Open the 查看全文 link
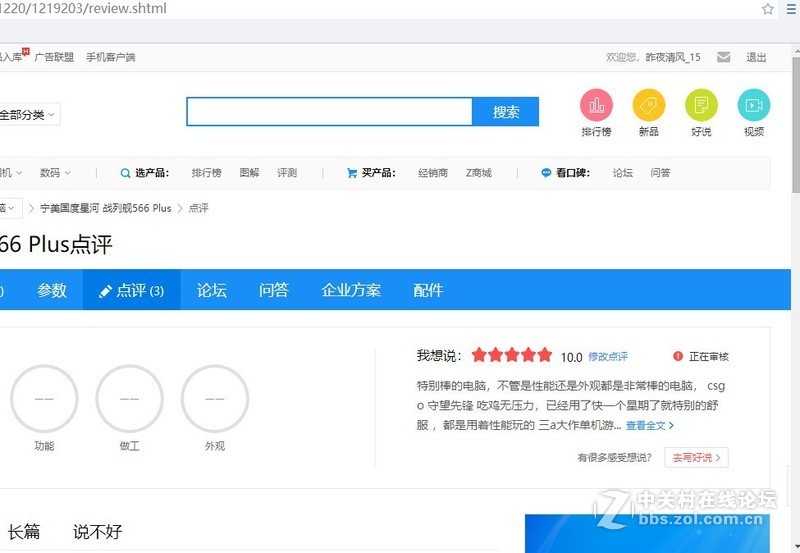This screenshot has height=553, width=800. [649, 425]
